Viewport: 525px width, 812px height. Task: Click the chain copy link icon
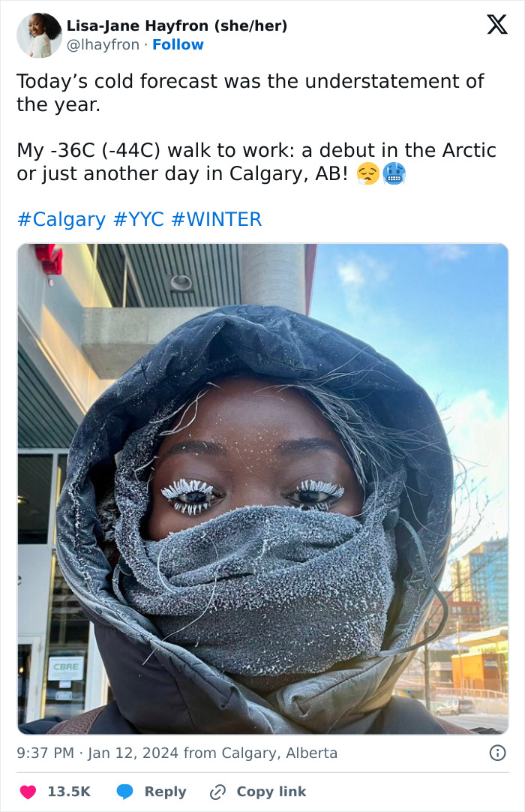pos(217,792)
